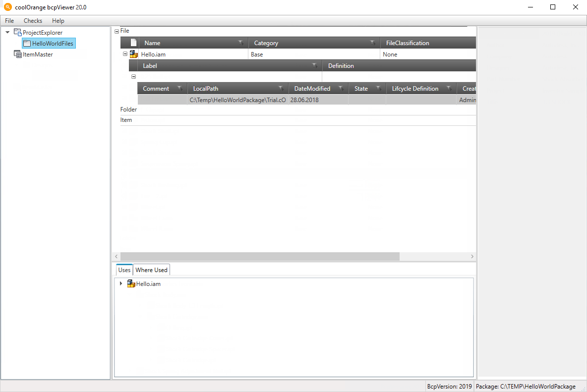The width and height of the screenshot is (587, 392).
Task: Click the ProjectExplorer tree icon
Action: pyautogui.click(x=18, y=33)
